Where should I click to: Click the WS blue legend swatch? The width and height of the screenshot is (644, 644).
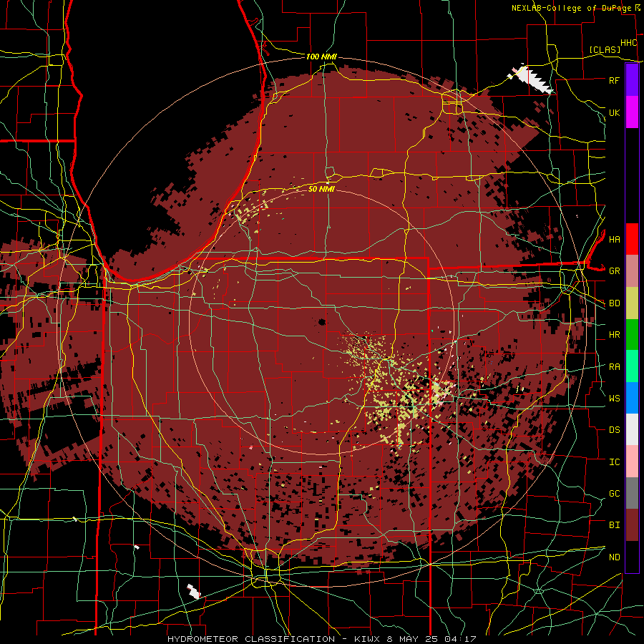point(632,398)
